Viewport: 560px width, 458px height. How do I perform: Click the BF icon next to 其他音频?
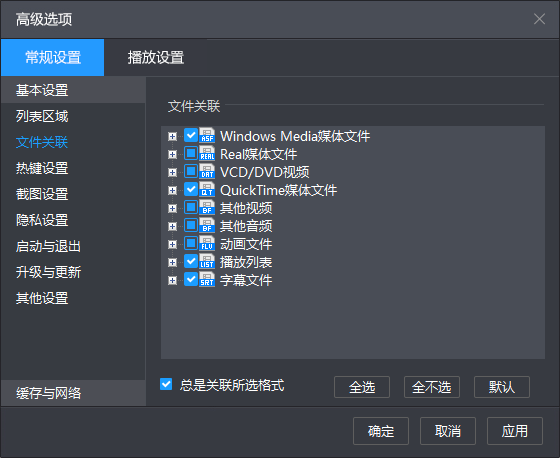pos(207,225)
